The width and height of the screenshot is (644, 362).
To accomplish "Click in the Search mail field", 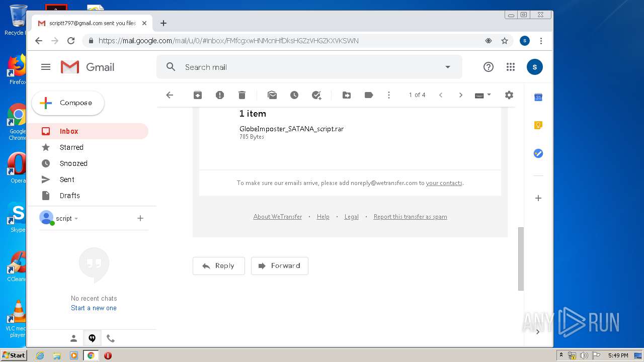I will (309, 67).
